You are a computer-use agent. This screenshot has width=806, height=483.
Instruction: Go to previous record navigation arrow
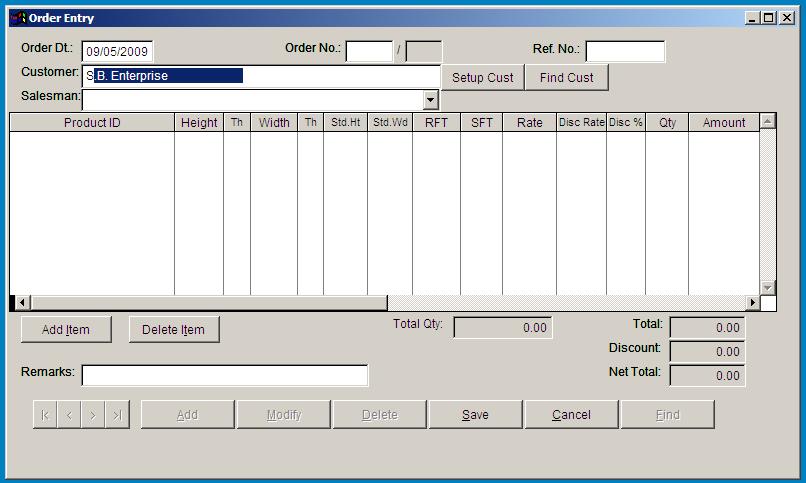click(69, 415)
